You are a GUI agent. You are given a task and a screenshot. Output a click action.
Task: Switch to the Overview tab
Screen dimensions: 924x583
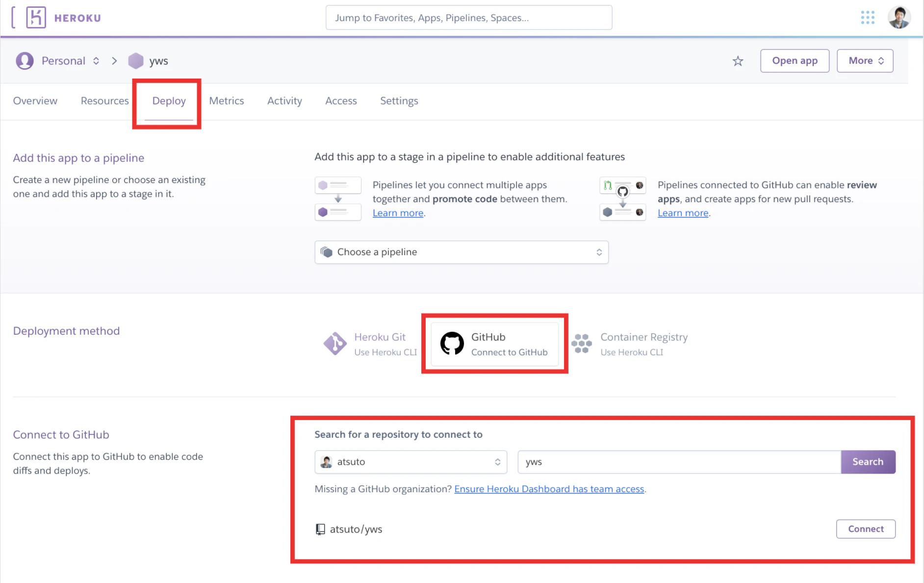click(35, 101)
